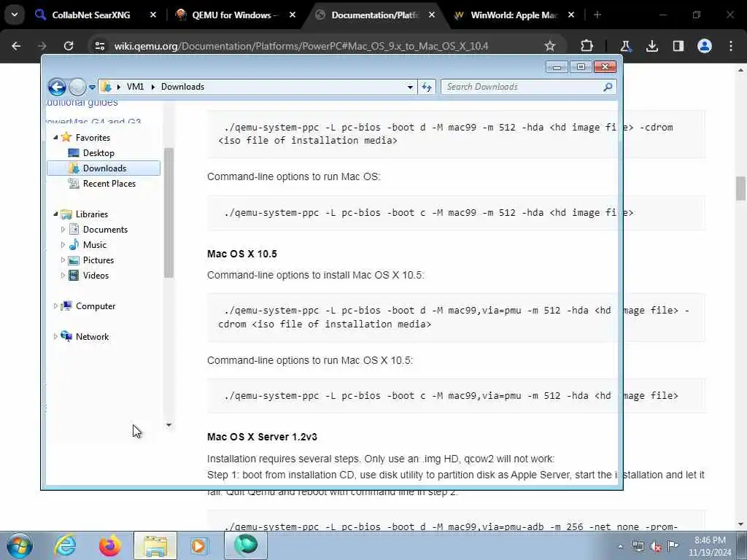Click the browser page scrollbar thumb

pos(740,189)
